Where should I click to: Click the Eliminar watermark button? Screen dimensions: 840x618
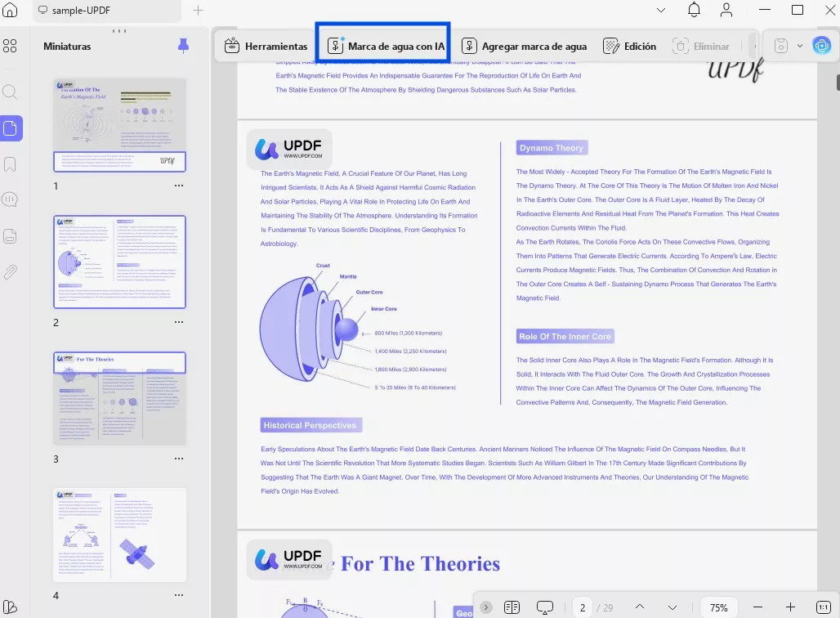701,46
